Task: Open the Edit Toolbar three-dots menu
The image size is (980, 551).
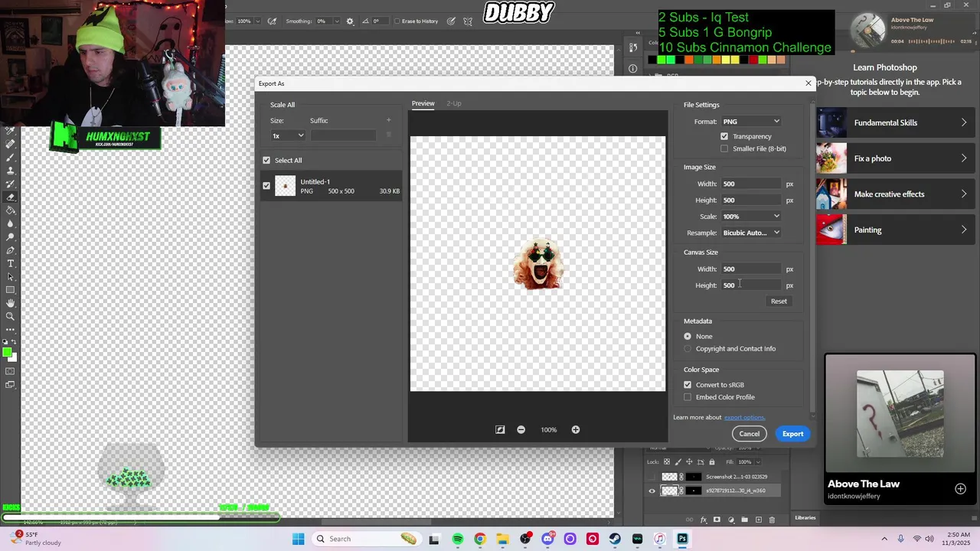Action: (11, 330)
